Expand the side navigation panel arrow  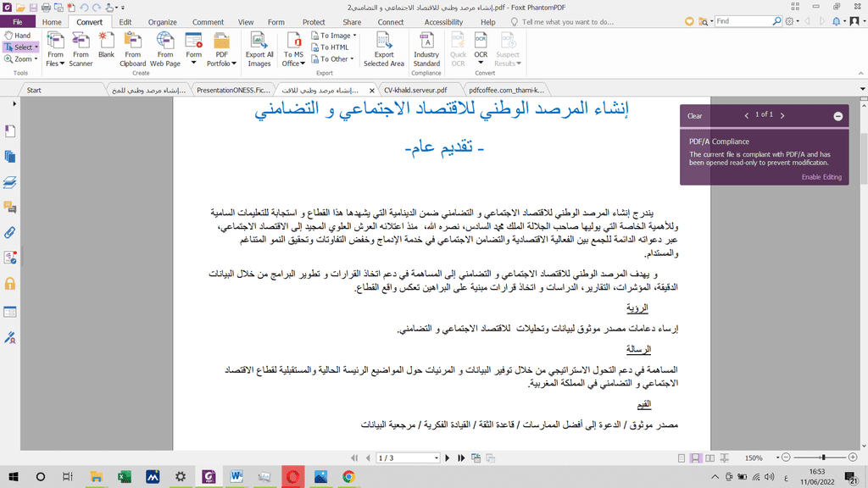pos(14,103)
